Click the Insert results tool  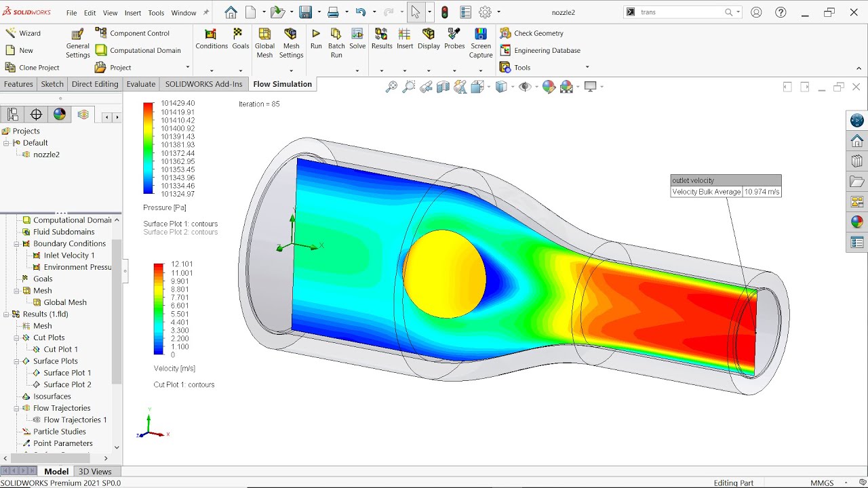pyautogui.click(x=405, y=39)
